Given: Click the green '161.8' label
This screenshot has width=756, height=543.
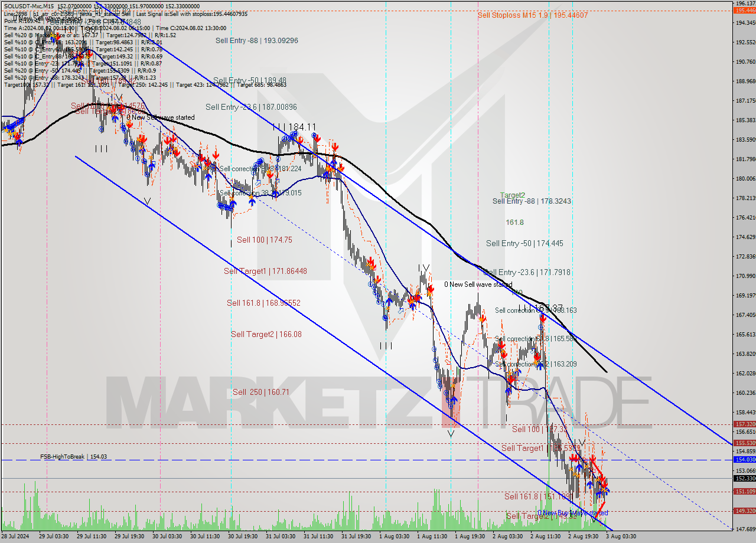Looking at the screenshot, I should click(514, 222).
